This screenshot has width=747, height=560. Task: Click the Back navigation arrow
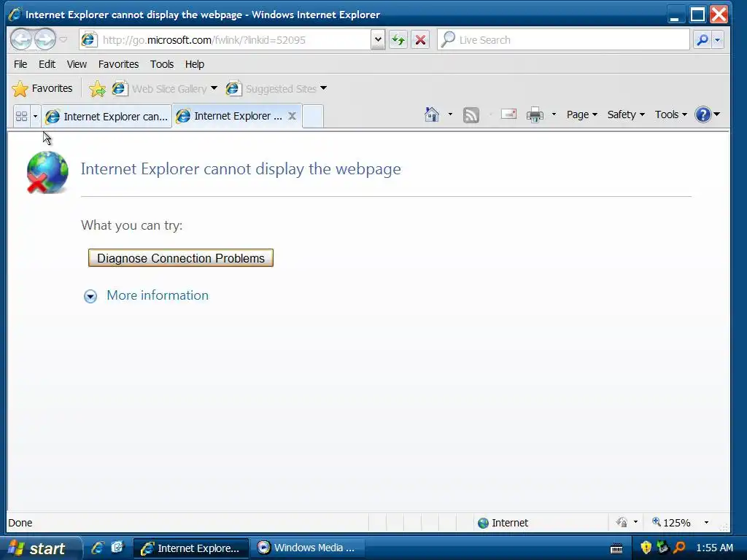21,39
